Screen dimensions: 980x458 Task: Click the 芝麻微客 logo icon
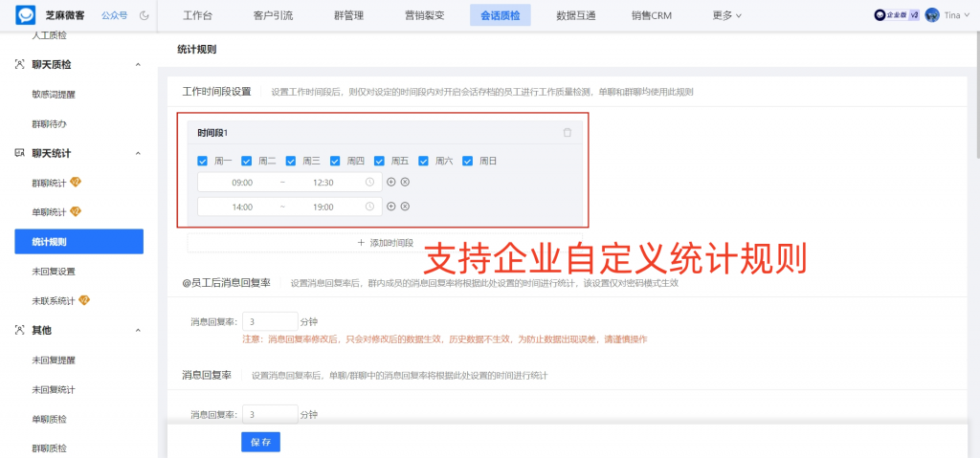[25, 15]
